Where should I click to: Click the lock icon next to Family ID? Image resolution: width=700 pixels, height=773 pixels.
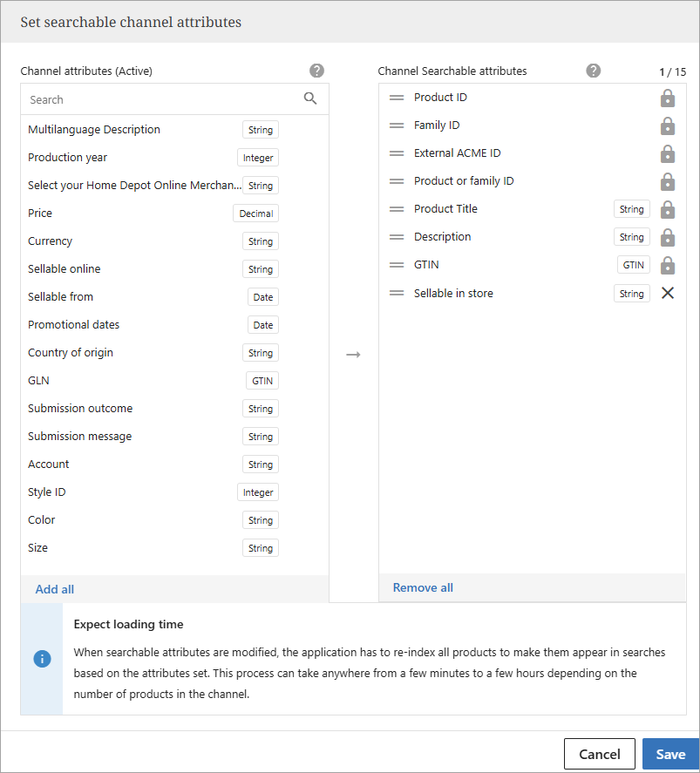coord(668,125)
